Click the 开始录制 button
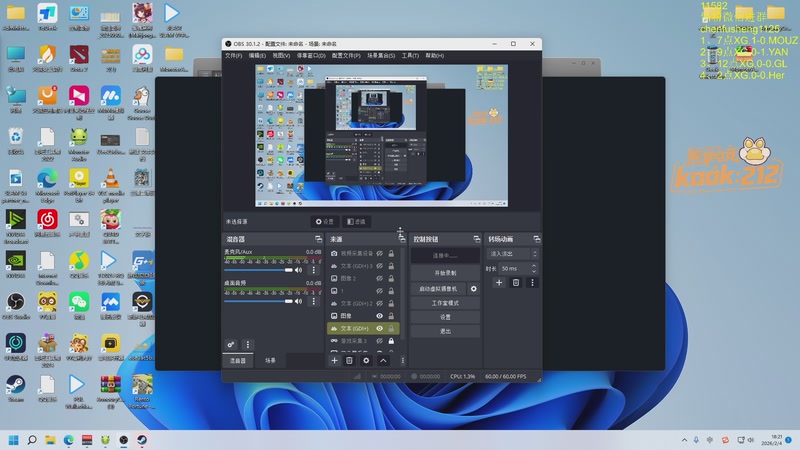The image size is (800, 450). (x=445, y=272)
